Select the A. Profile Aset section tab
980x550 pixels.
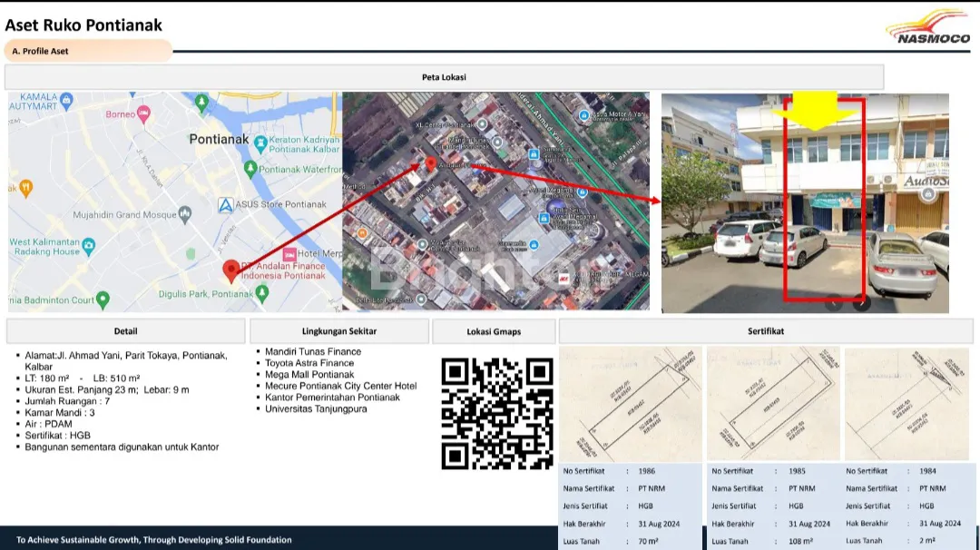point(88,51)
